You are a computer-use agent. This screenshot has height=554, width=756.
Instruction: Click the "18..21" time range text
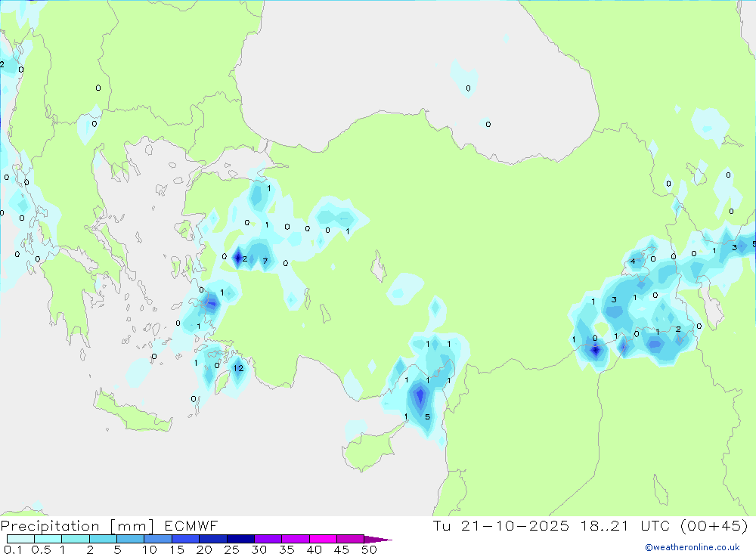click(605, 525)
